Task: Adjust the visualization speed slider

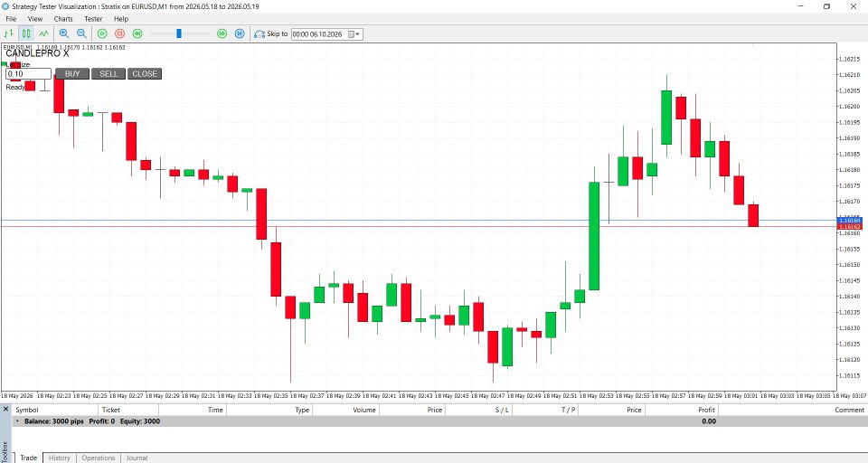Action: [x=179, y=33]
